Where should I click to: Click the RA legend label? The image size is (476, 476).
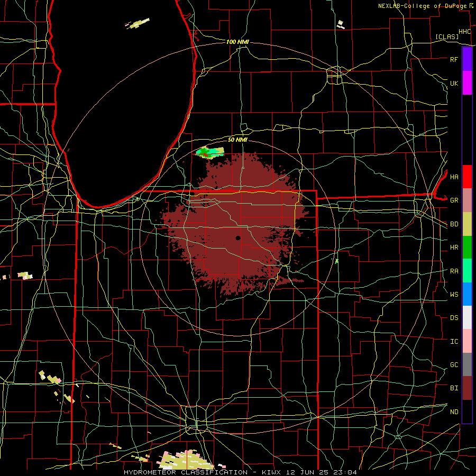pyautogui.click(x=454, y=271)
